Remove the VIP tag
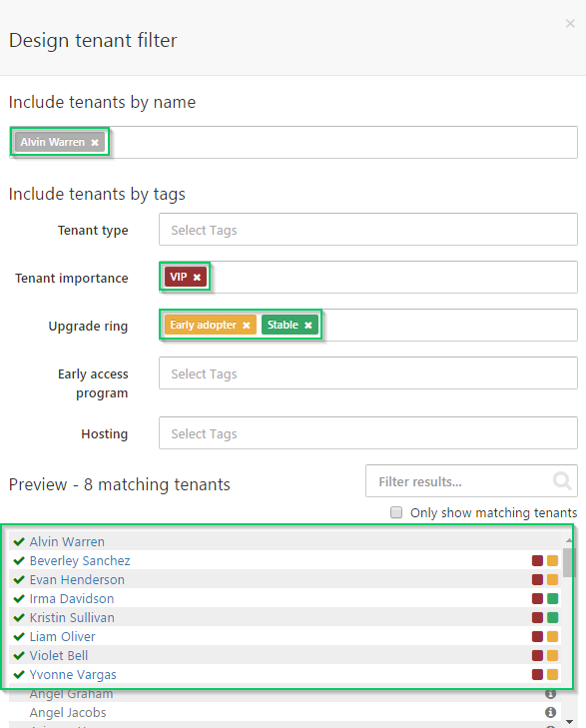The image size is (586, 728). point(197,278)
